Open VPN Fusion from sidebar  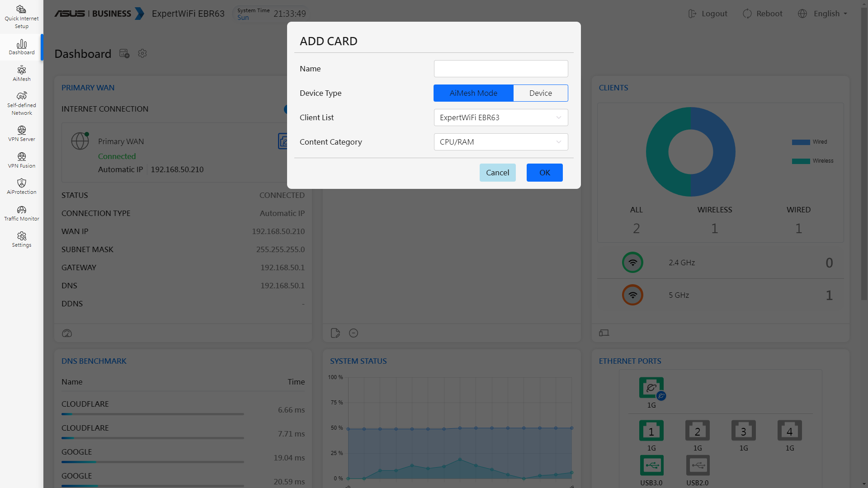[22, 160]
